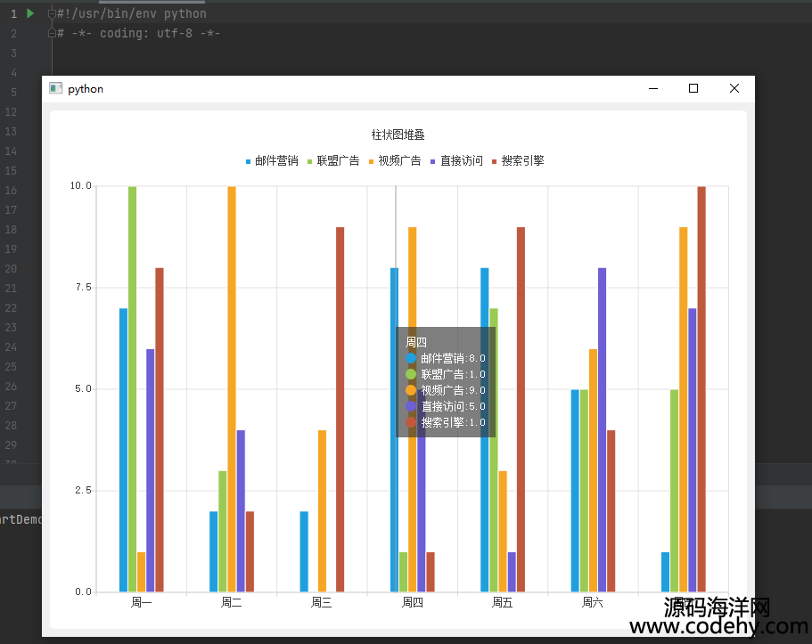Toggle the 邮件营销 series in the legend

pos(272,161)
